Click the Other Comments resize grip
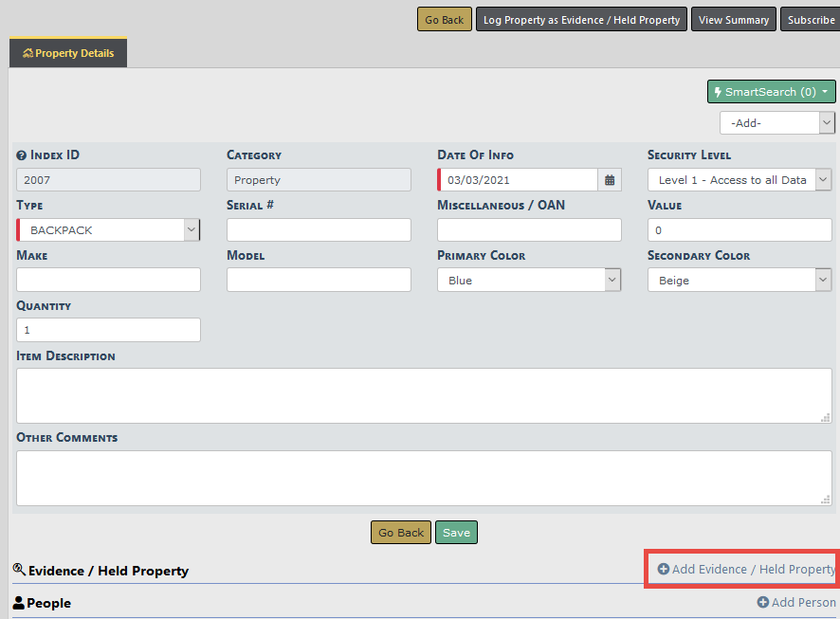The width and height of the screenshot is (840, 619). pyautogui.click(x=825, y=500)
